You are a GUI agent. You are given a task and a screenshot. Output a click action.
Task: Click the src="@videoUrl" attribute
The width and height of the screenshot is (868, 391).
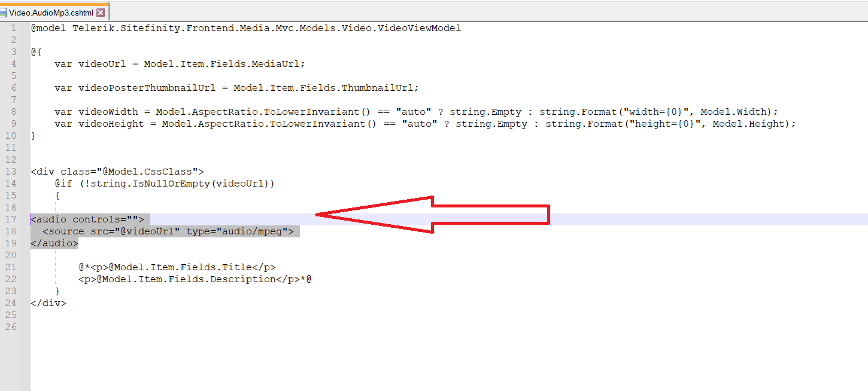135,231
